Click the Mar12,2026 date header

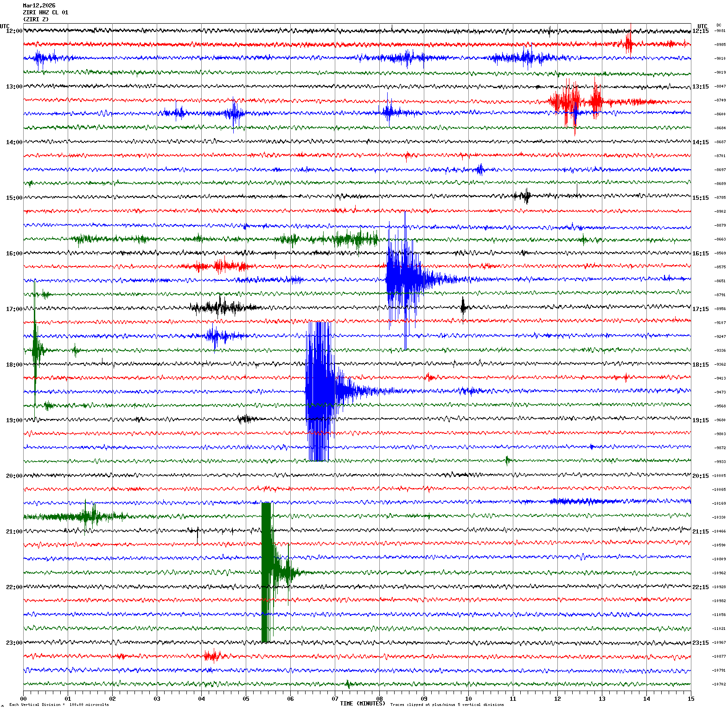click(x=39, y=6)
